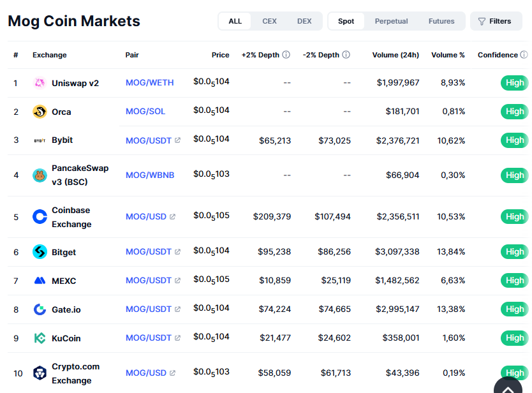
Task: Sort by the Price column header
Action: 220,55
